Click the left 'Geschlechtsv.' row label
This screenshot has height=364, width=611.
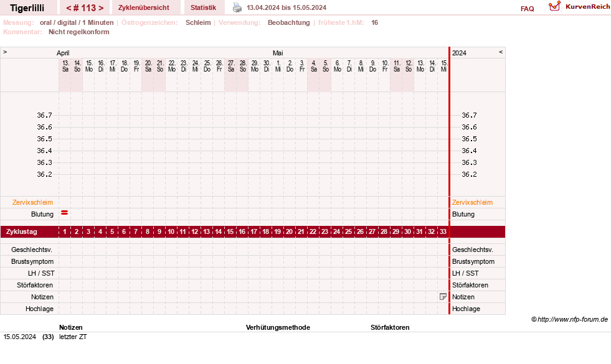click(32, 250)
